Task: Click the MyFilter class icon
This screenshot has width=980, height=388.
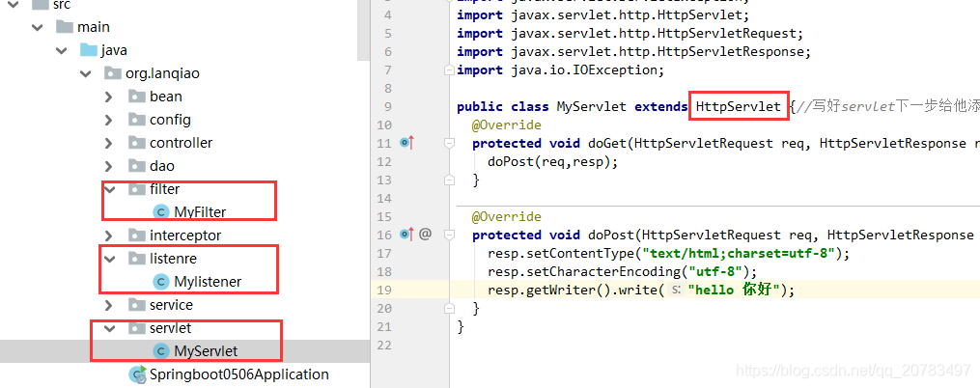Action: pos(161,212)
